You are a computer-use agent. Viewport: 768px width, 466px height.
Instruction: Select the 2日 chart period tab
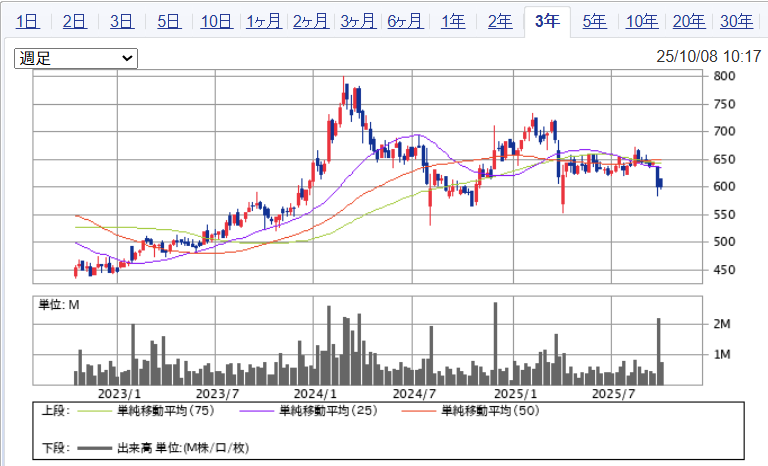pyautogui.click(x=75, y=21)
